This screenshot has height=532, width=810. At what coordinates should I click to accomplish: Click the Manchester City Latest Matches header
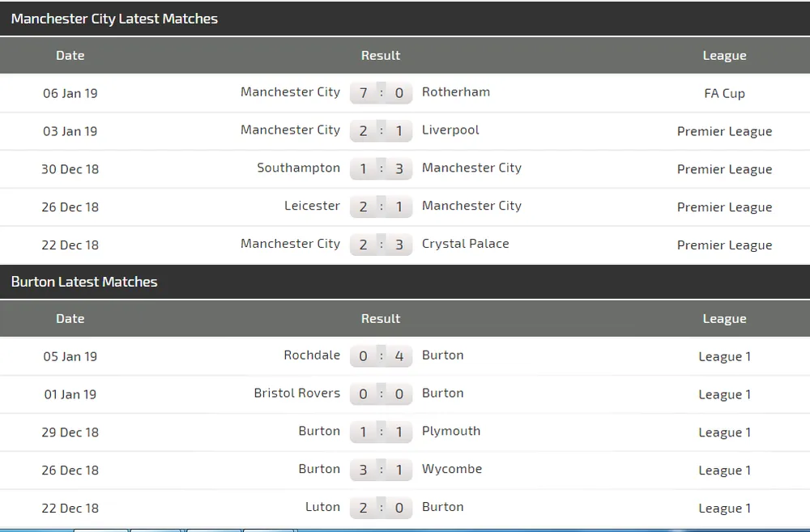click(x=114, y=19)
